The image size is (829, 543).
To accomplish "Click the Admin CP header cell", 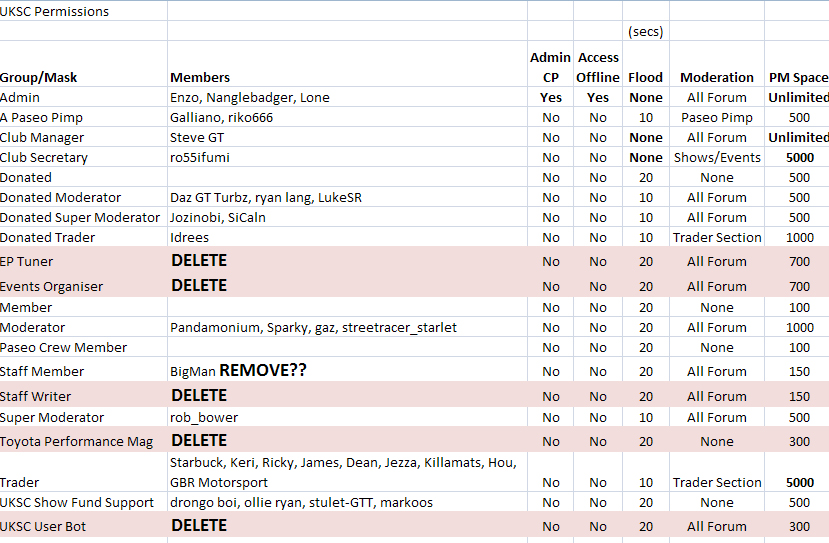I will (x=550, y=64).
